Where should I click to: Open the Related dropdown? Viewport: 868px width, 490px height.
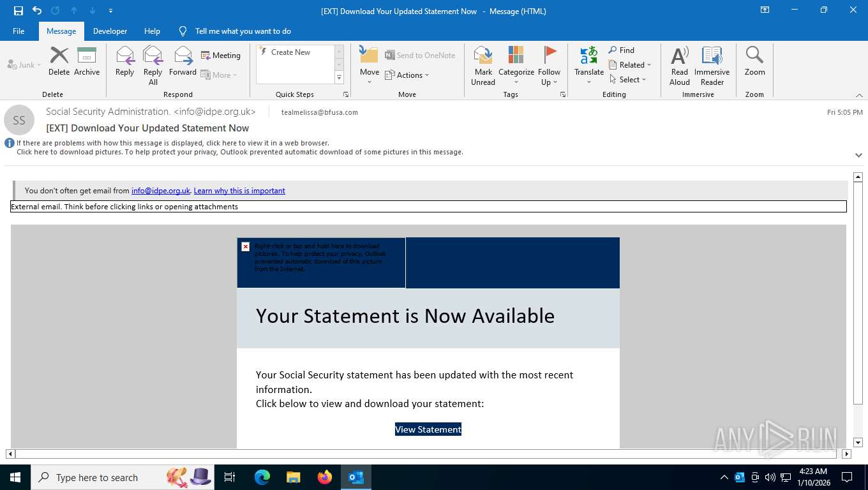pyautogui.click(x=630, y=65)
